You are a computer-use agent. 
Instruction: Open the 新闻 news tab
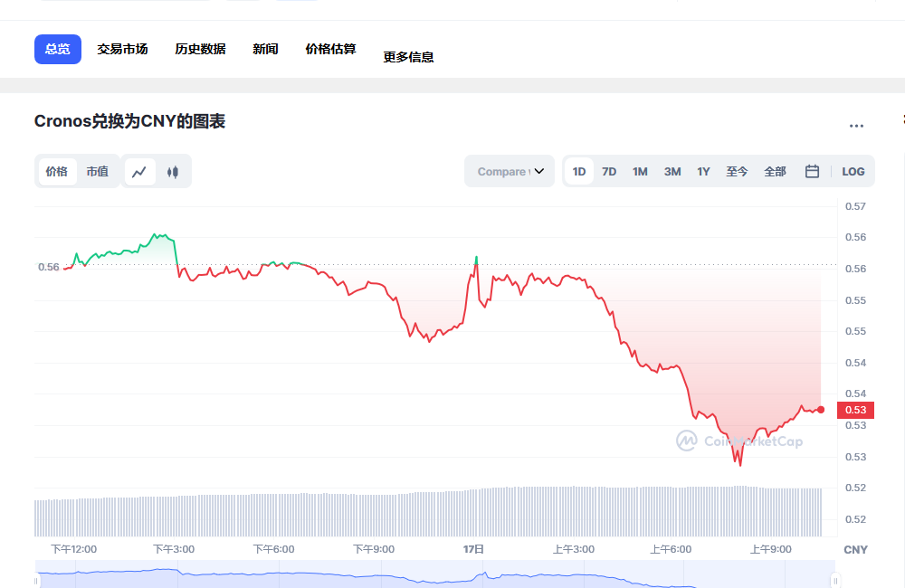pos(265,49)
